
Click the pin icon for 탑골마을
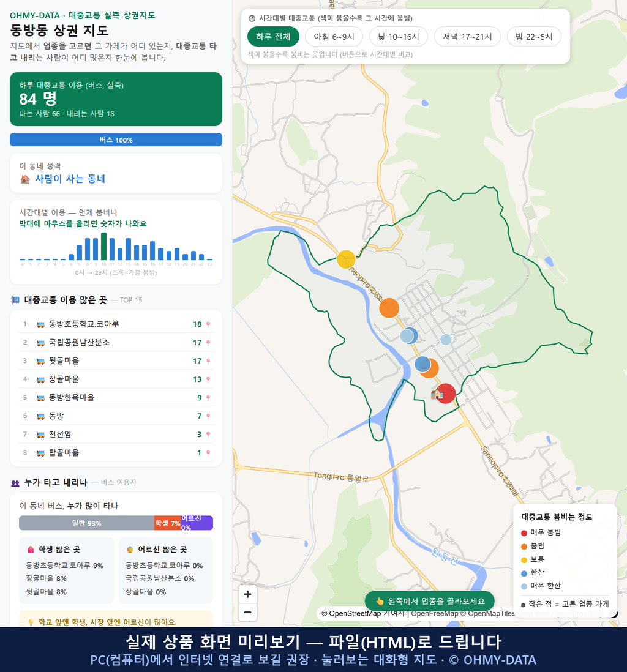[208, 453]
